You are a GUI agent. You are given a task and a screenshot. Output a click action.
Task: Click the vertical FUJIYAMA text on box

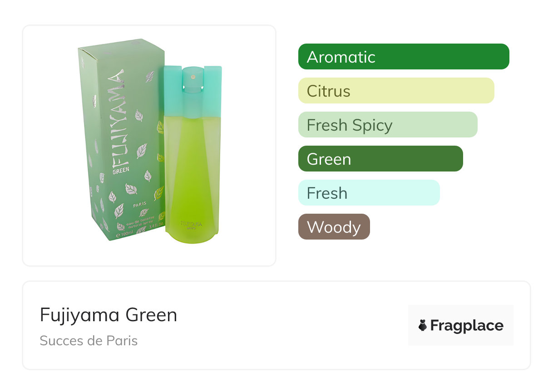[x=117, y=118]
